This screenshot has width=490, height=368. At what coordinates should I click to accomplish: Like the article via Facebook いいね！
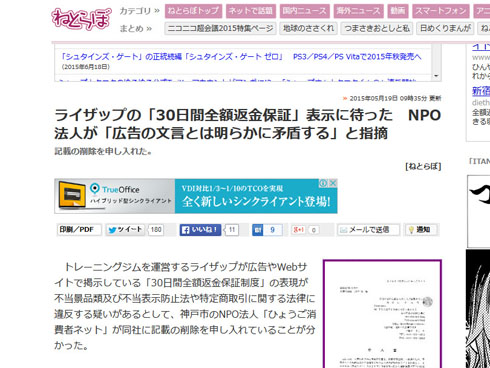200,230
